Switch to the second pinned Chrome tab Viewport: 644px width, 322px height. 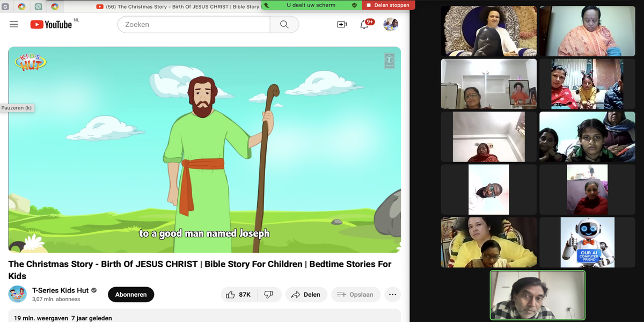pyautogui.click(x=21, y=6)
